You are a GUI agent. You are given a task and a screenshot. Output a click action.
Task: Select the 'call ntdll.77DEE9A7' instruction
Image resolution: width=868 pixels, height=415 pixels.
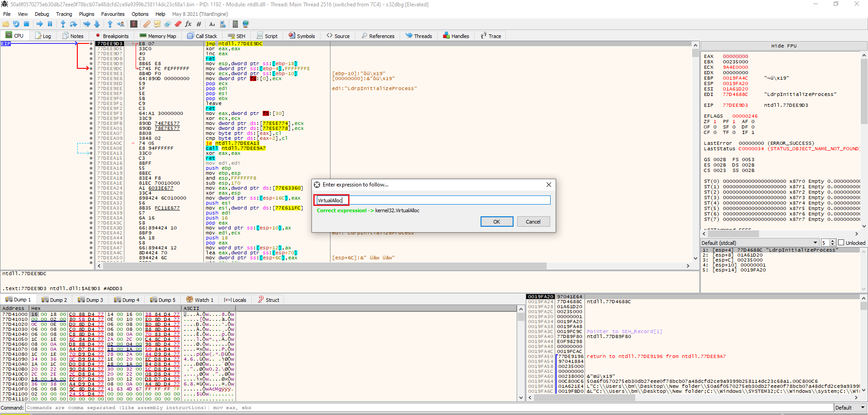(x=236, y=148)
